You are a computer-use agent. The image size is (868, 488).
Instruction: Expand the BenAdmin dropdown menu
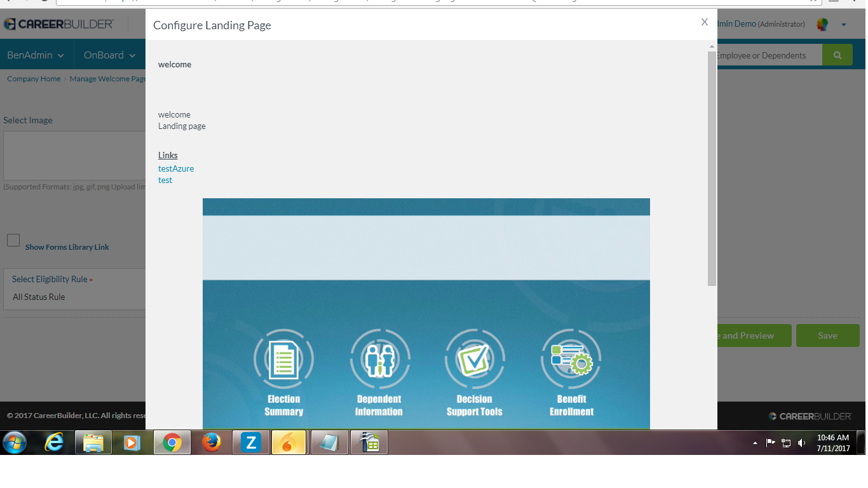coord(36,55)
